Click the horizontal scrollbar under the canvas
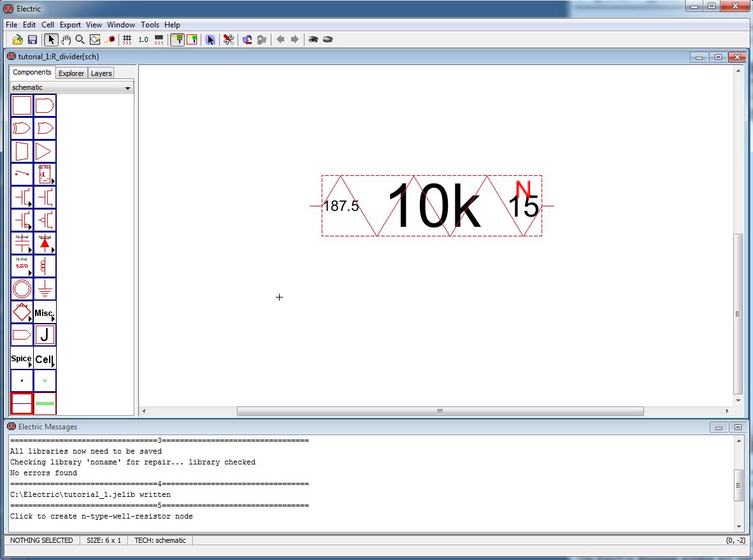This screenshot has height=560, width=753. pyautogui.click(x=440, y=412)
